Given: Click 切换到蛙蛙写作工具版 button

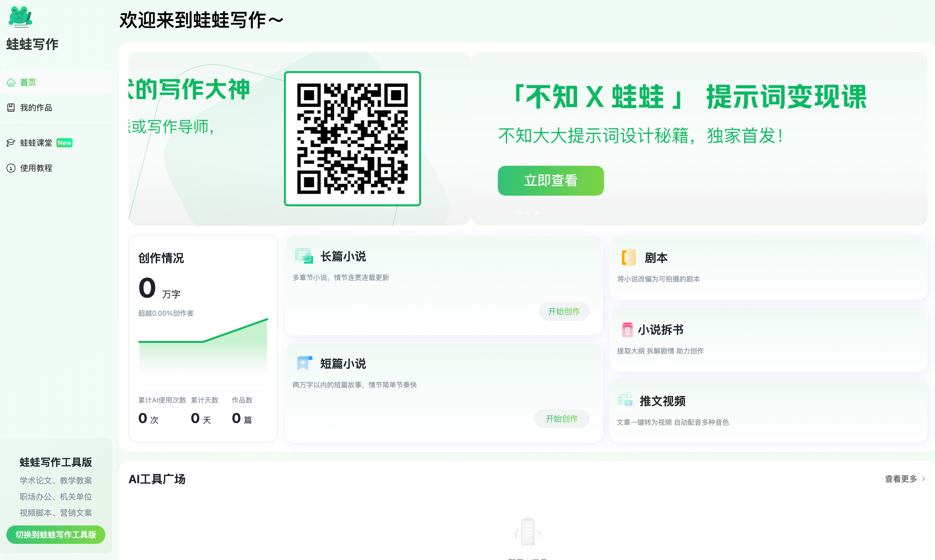Looking at the screenshot, I should click(56, 535).
